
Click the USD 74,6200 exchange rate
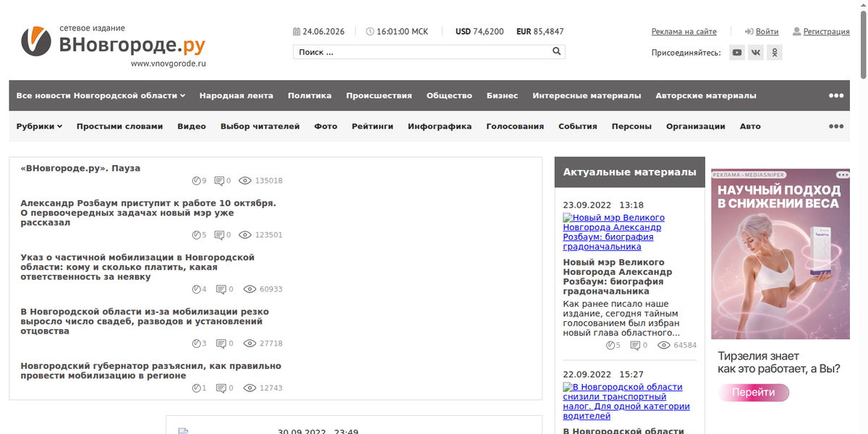(x=480, y=32)
